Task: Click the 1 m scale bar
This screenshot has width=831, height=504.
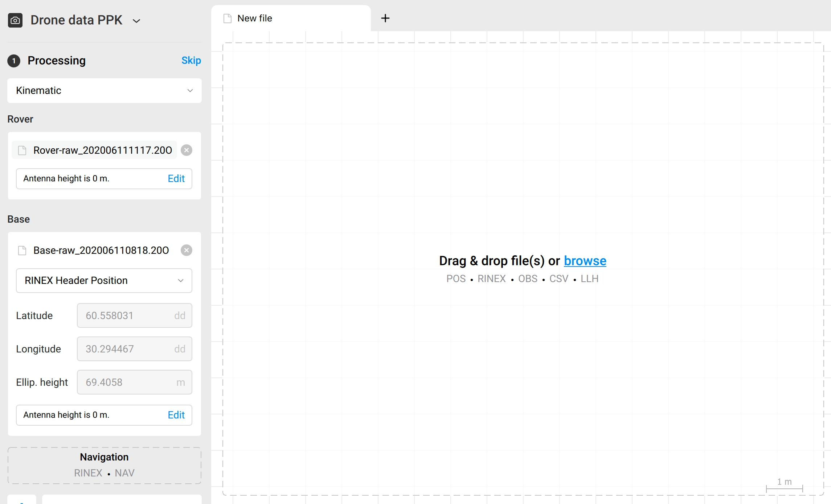Action: click(784, 485)
